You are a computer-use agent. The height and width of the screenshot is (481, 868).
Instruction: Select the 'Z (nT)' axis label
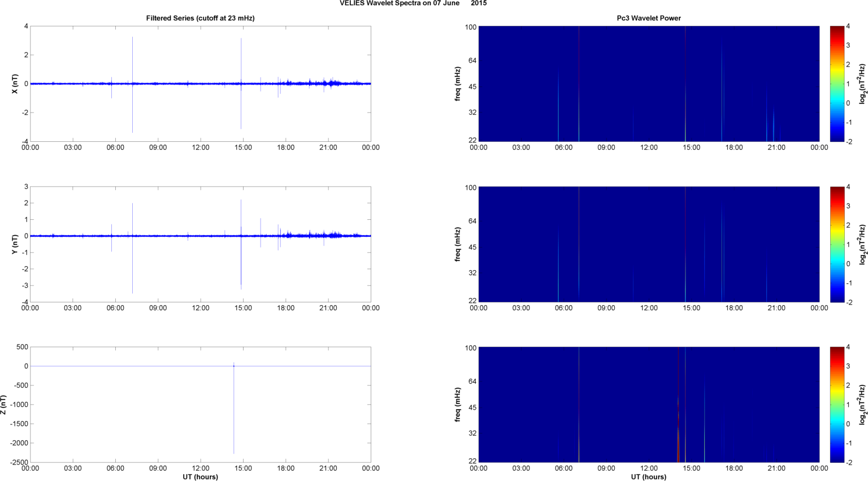(3, 405)
